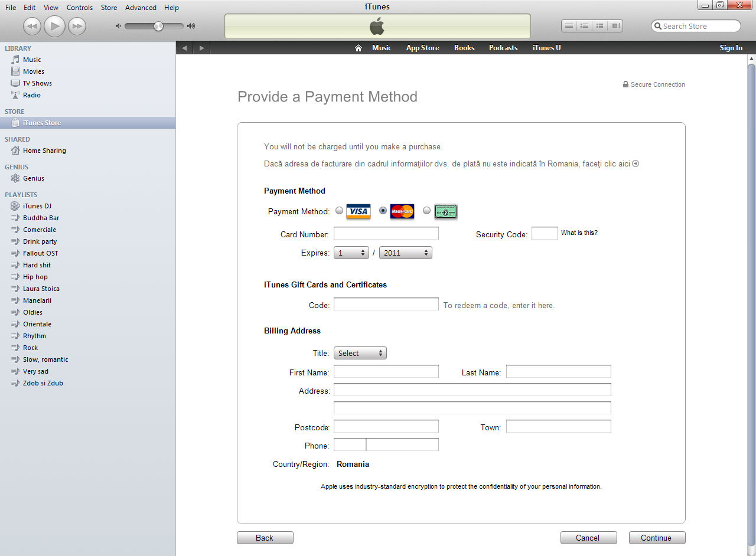Image resolution: width=756 pixels, height=556 pixels.
Task: Click the American Express card logo
Action: [446, 211]
